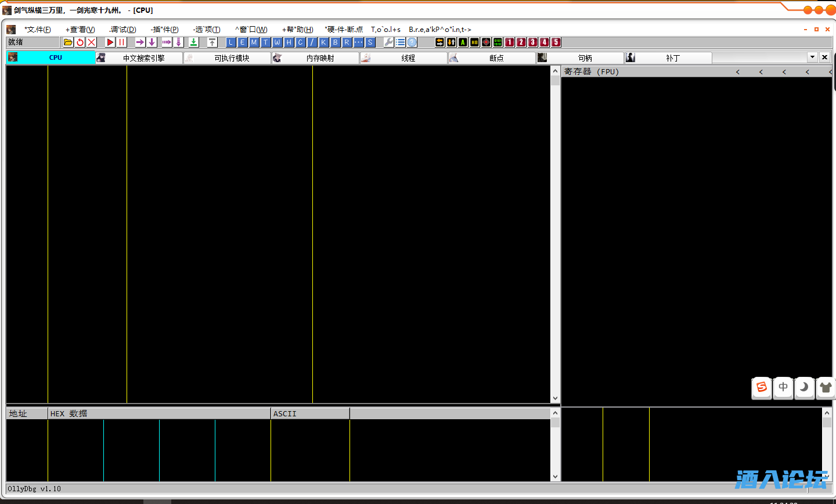Click the wrench options icon in toolbar
The image size is (836, 504).
tap(388, 42)
